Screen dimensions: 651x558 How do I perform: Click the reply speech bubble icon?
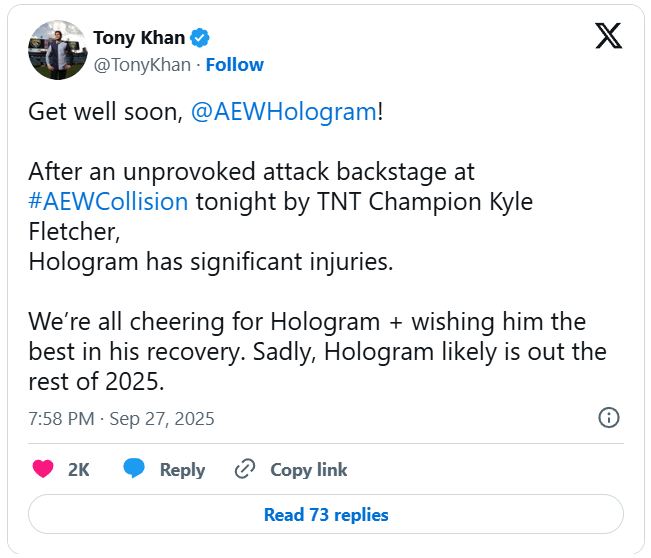tap(135, 469)
